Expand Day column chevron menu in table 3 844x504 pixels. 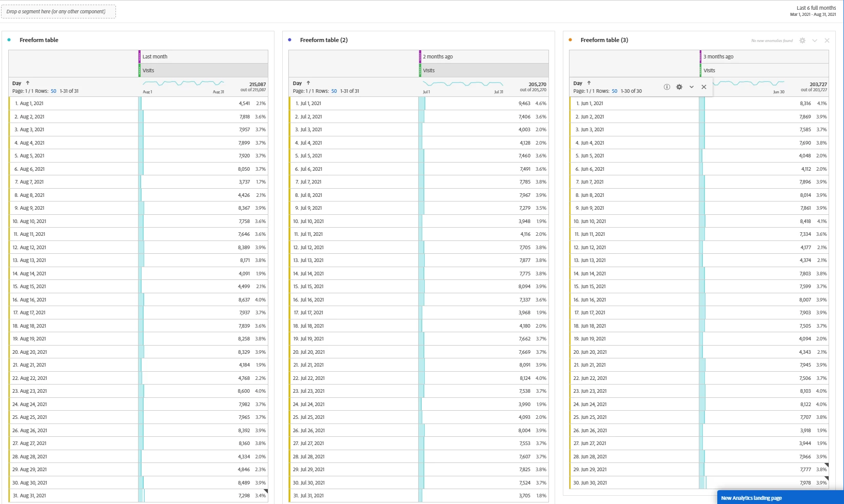point(692,87)
